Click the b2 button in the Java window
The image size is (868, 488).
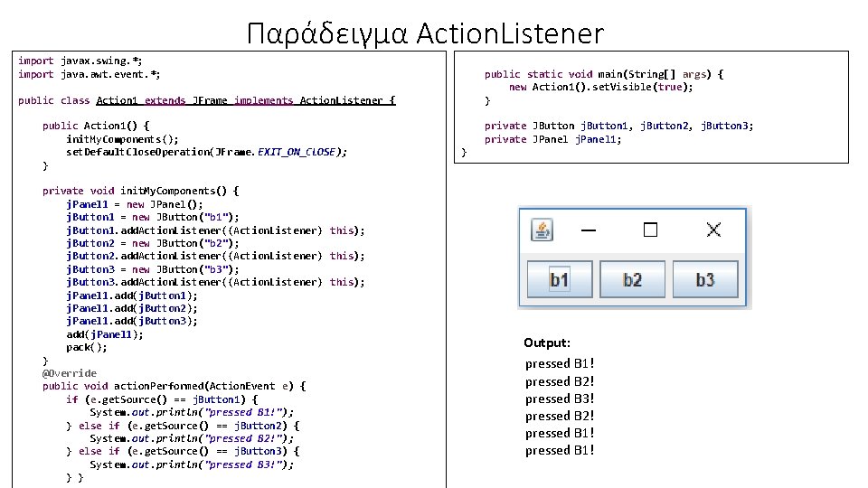632,279
